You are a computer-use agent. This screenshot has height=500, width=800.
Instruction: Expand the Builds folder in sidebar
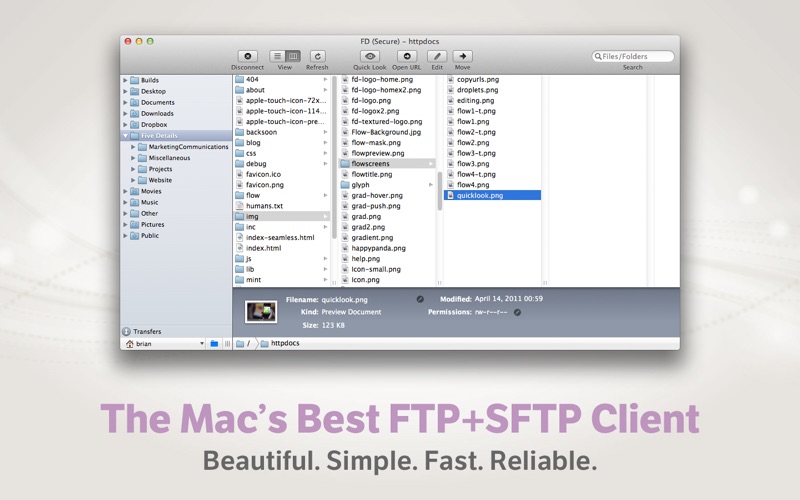[125, 80]
